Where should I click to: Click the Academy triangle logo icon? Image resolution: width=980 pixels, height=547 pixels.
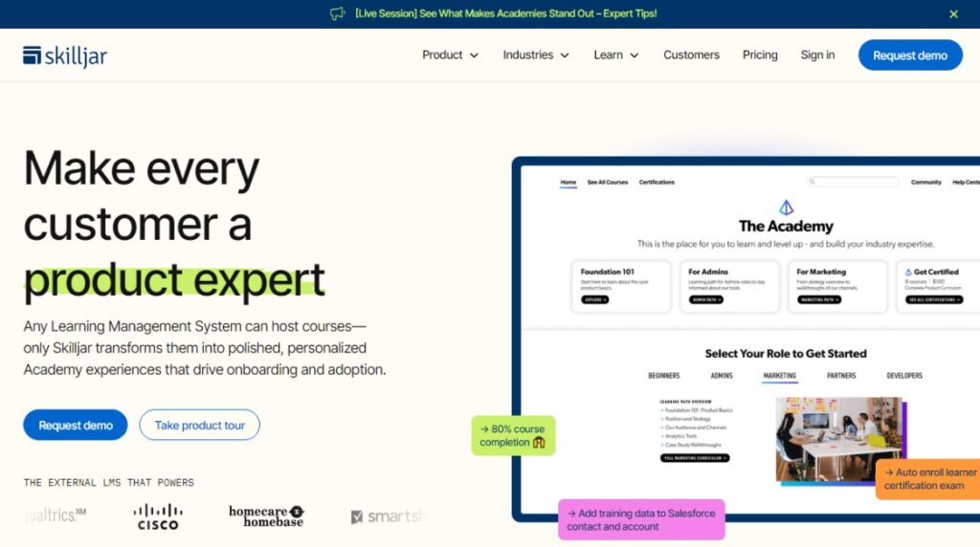[x=786, y=208]
